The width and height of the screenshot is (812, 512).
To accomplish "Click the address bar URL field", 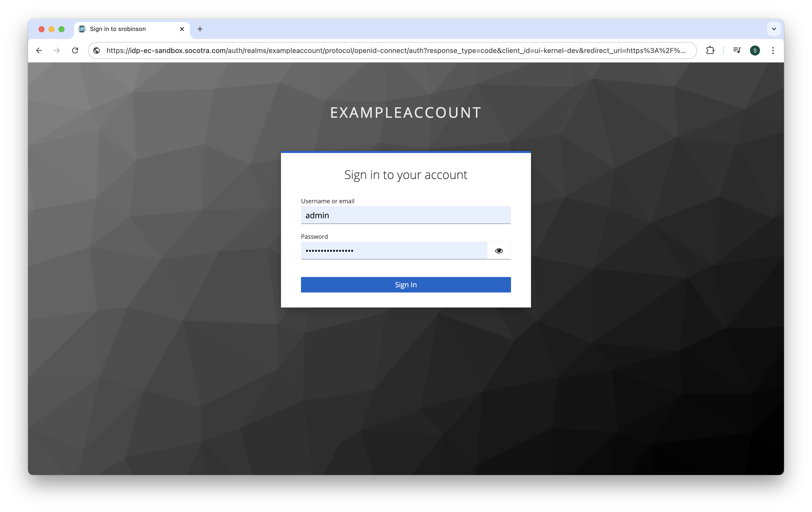I will tap(394, 50).
